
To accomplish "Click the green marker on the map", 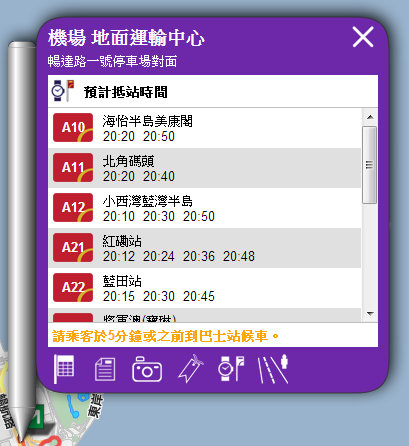I will pos(37,417).
